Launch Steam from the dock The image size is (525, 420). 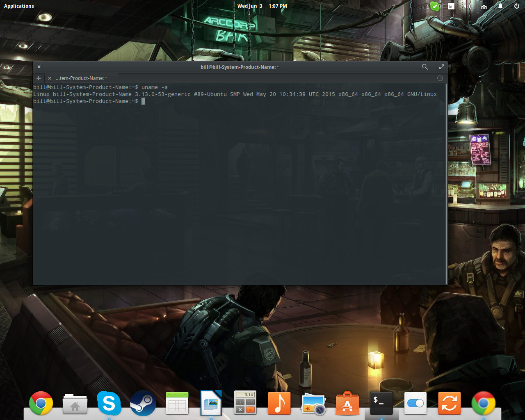[143, 403]
